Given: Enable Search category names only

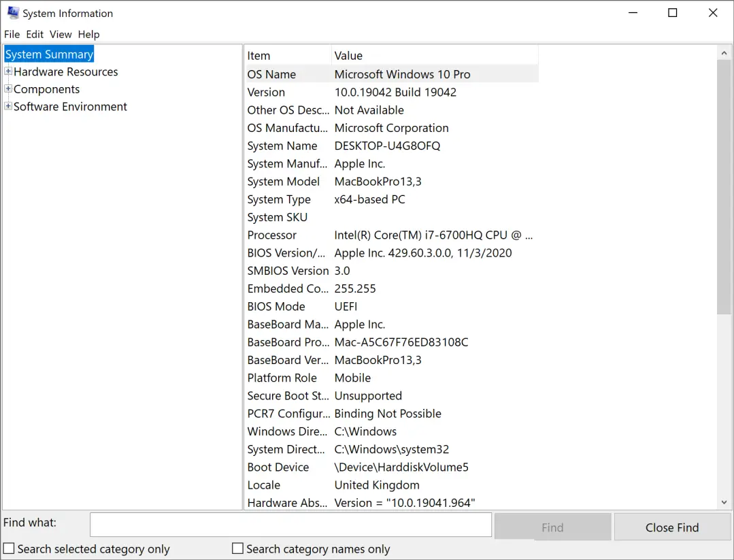Looking at the screenshot, I should [238, 548].
